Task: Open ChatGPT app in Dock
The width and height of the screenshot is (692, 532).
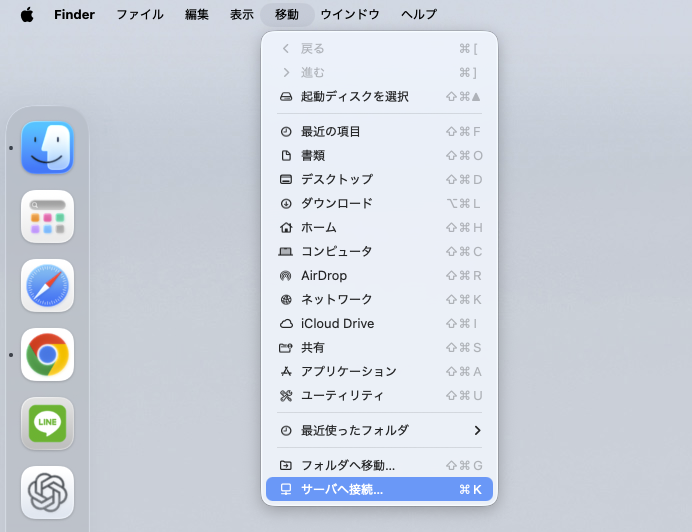Action: (47, 492)
